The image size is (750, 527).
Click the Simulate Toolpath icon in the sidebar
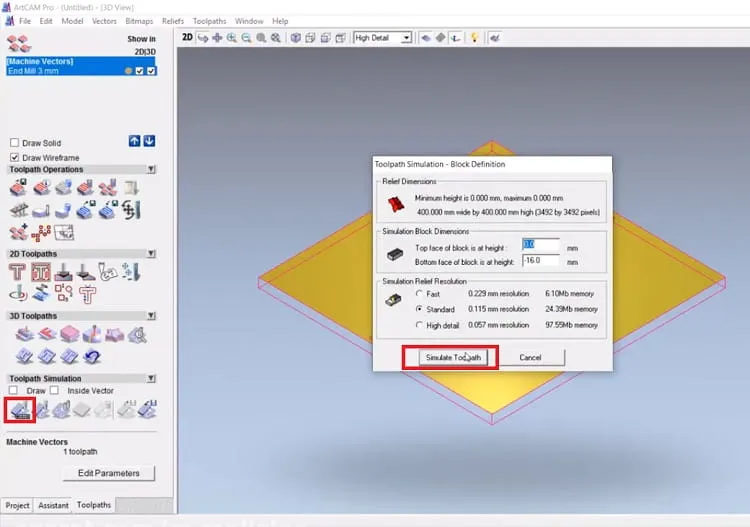[x=20, y=410]
